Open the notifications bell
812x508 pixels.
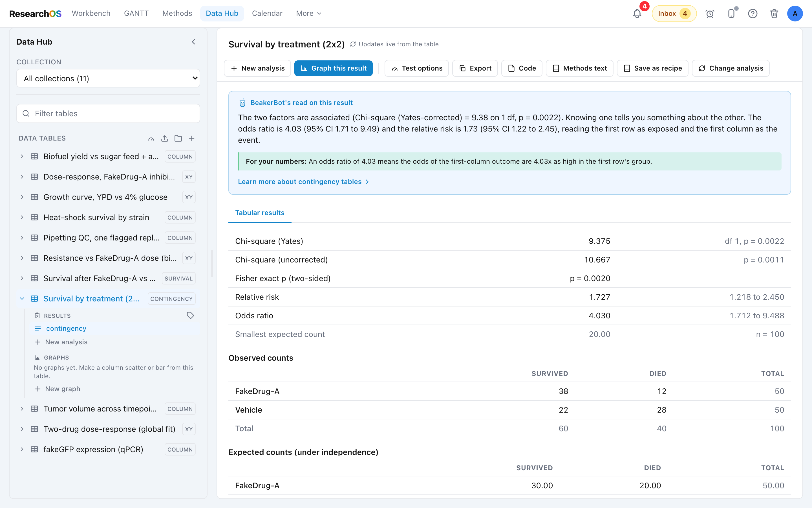click(x=637, y=14)
